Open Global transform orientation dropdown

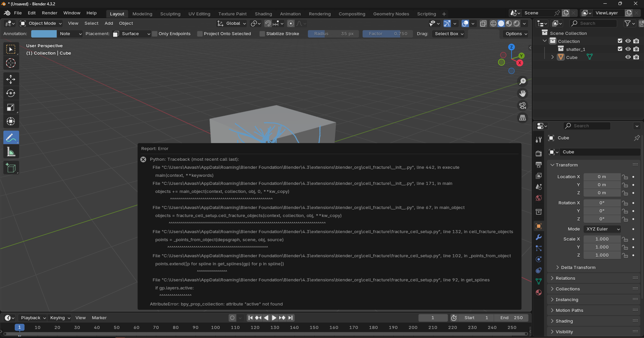(x=231, y=23)
